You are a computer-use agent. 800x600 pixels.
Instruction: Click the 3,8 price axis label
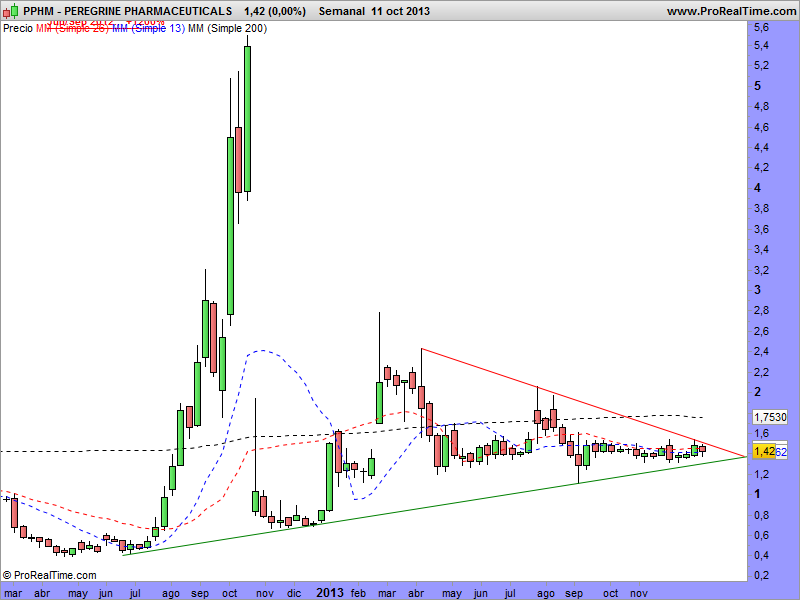(x=761, y=209)
